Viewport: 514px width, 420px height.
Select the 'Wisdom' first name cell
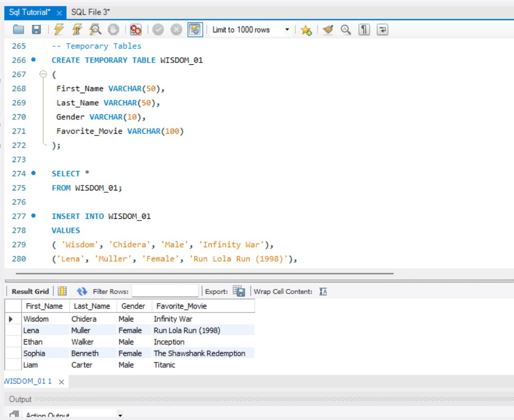[x=45, y=319]
